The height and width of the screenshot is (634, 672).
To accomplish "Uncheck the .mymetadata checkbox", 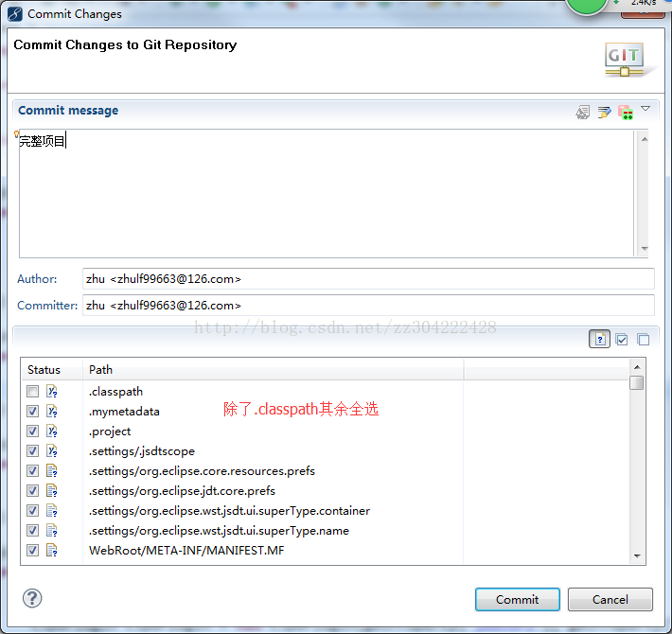I will tap(32, 412).
